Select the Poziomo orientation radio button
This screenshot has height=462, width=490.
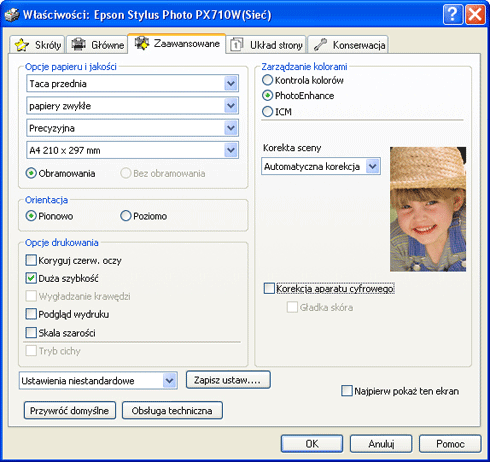point(126,216)
